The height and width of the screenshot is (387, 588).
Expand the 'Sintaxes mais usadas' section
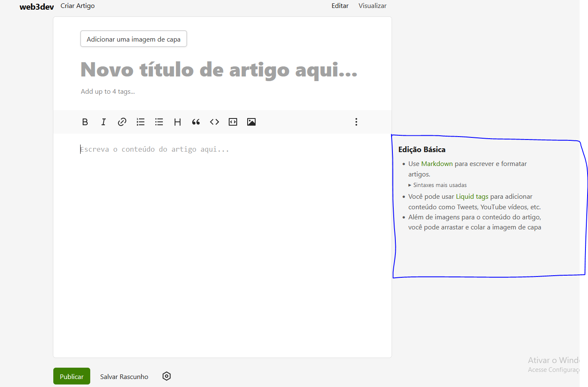click(439, 185)
